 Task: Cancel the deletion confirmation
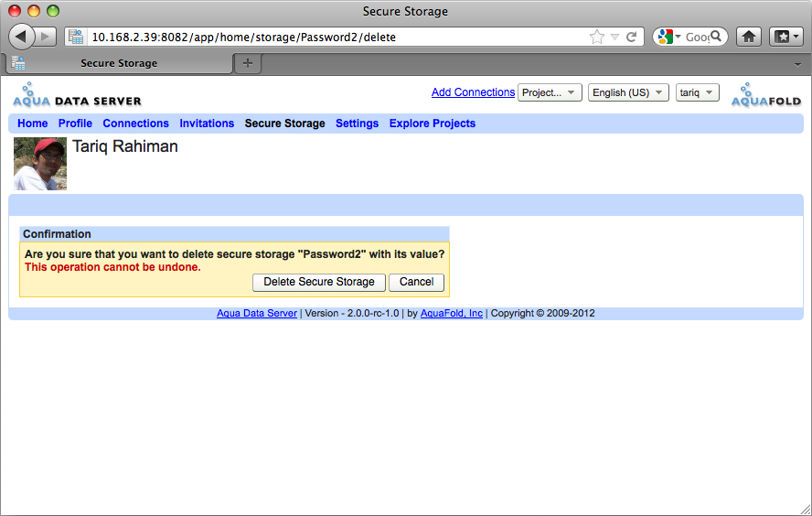(x=416, y=283)
